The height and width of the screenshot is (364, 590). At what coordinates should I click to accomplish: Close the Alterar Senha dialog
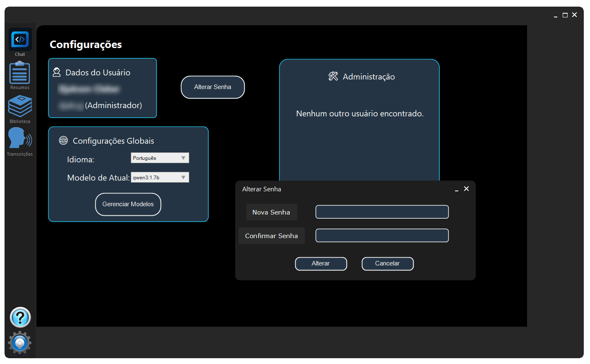click(466, 189)
